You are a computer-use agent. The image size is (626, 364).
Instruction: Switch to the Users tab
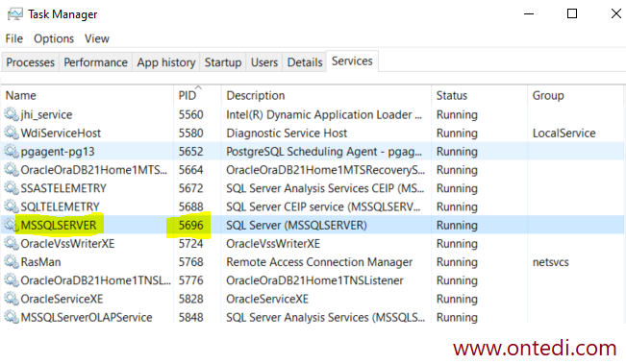pos(263,62)
